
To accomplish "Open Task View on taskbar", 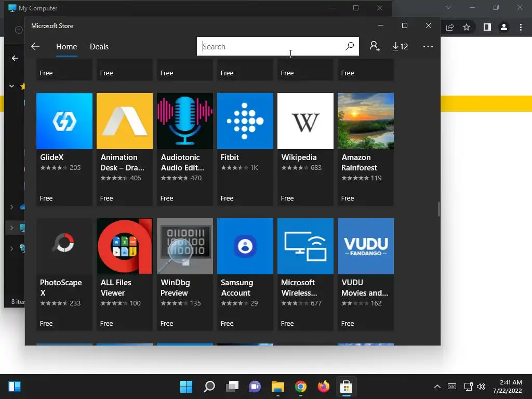I will [x=232, y=387].
